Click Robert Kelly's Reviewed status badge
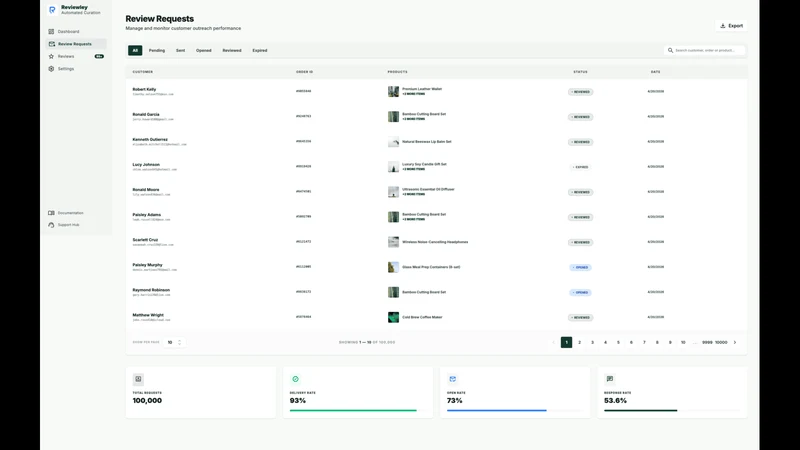The height and width of the screenshot is (450, 800). pos(581,92)
